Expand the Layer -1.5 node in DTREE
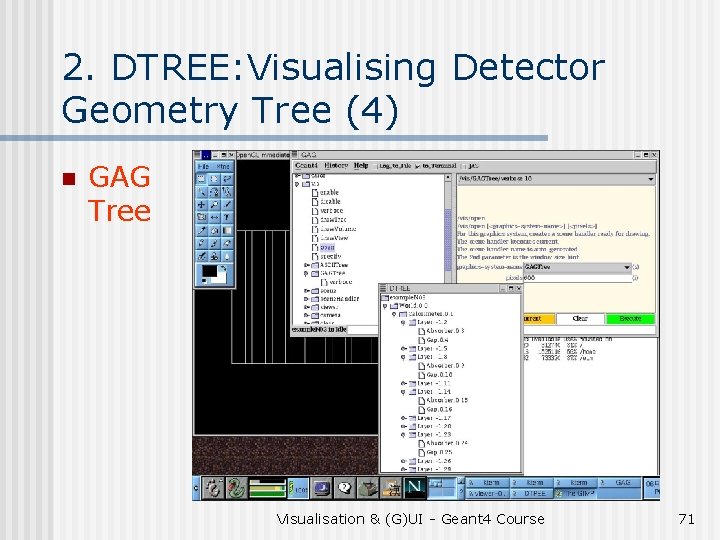Screen dimensions: 720x540 point(404,349)
